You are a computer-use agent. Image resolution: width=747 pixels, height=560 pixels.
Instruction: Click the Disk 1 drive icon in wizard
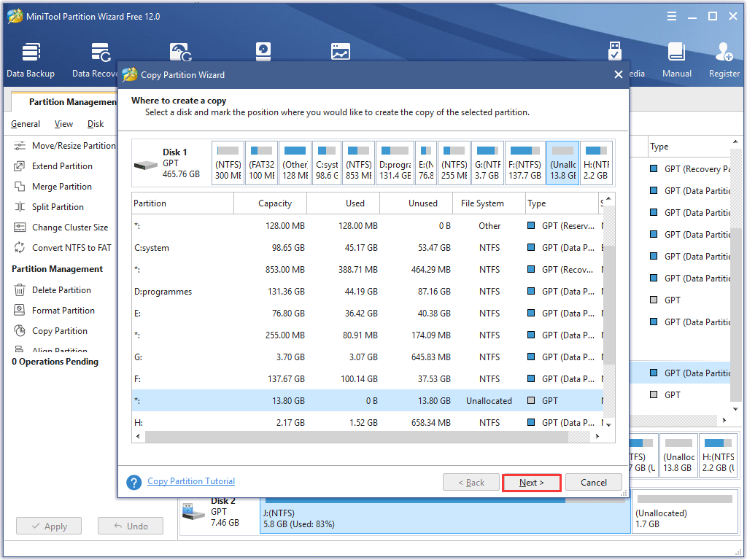point(146,166)
